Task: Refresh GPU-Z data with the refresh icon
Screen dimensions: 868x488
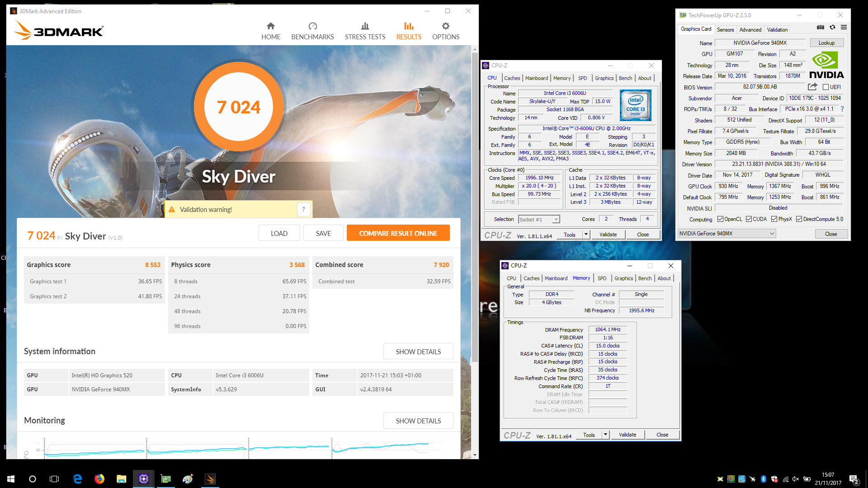Action: 832,28
